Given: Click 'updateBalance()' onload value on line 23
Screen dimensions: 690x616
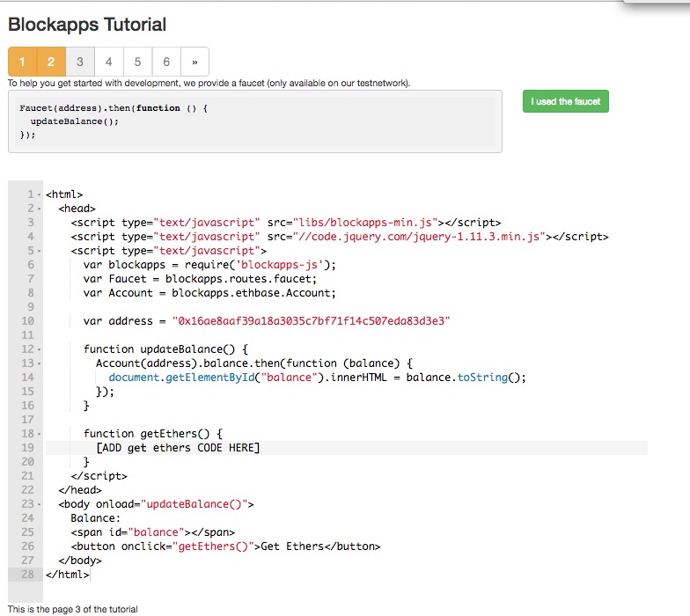Looking at the screenshot, I should pyautogui.click(x=197, y=503).
